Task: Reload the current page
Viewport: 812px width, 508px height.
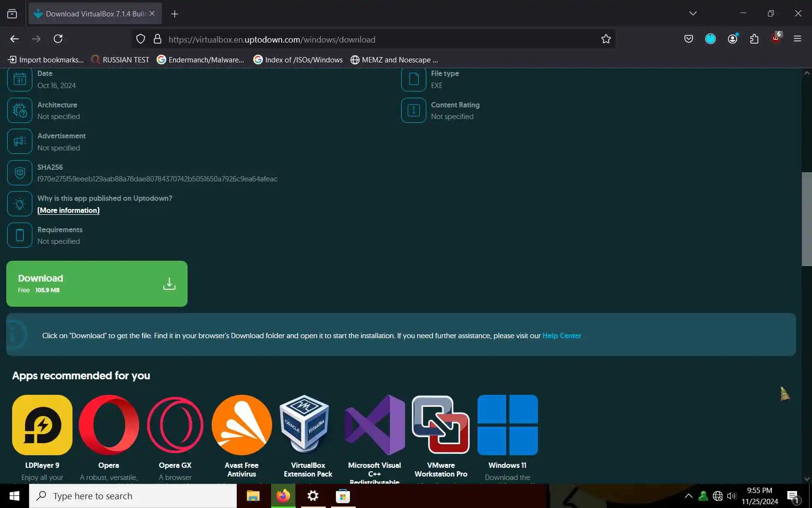Action: [x=58, y=39]
